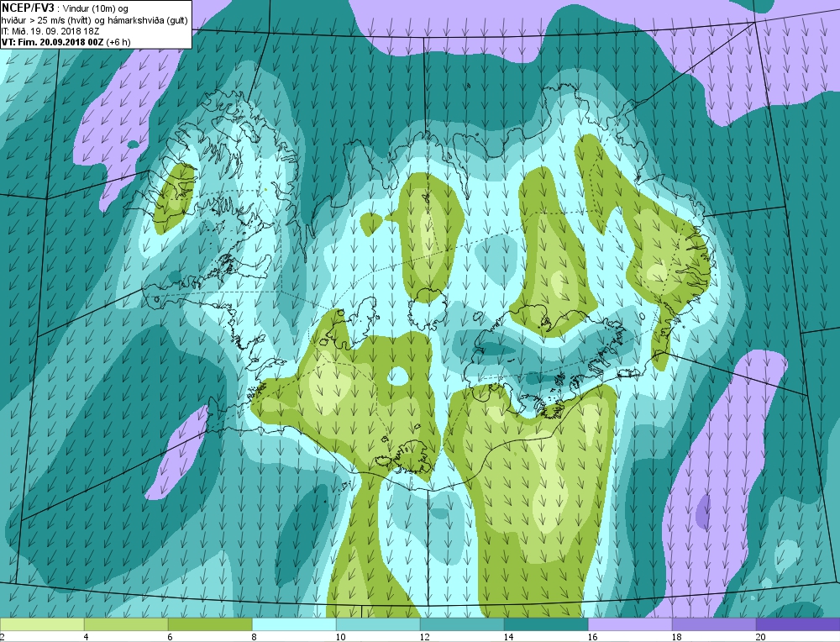Click the legend scale label "10"
Image resolution: width=840 pixels, height=642 pixels.
pyautogui.click(x=341, y=637)
